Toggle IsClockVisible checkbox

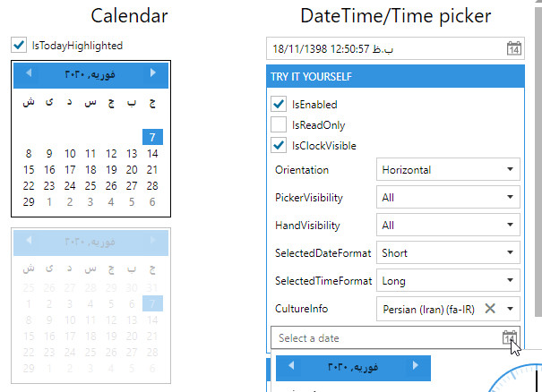[279, 145]
